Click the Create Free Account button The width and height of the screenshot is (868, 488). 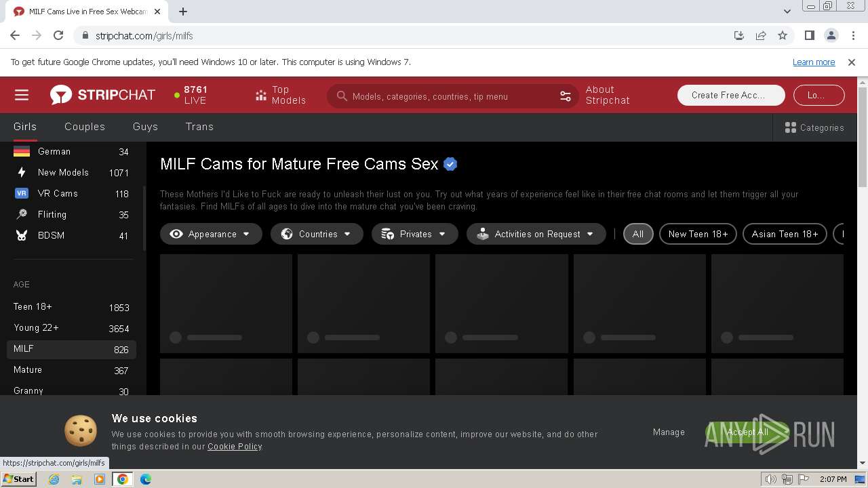[731, 95]
